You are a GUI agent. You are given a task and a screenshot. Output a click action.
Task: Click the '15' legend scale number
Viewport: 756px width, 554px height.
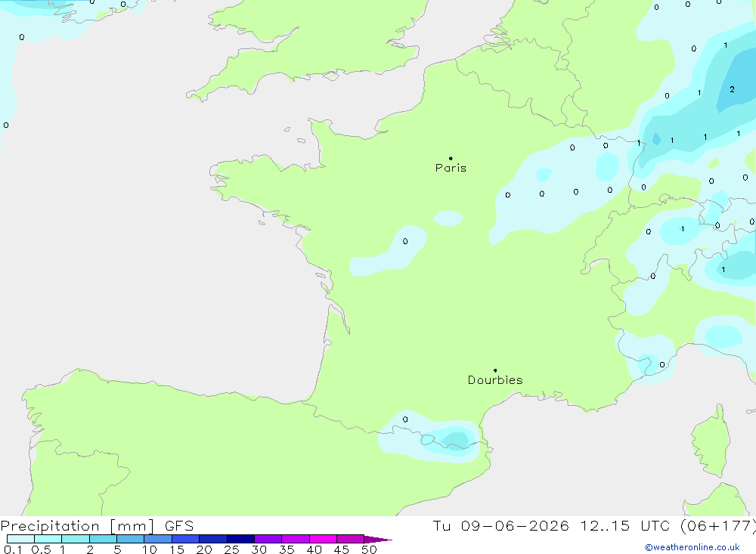pyautogui.click(x=177, y=549)
